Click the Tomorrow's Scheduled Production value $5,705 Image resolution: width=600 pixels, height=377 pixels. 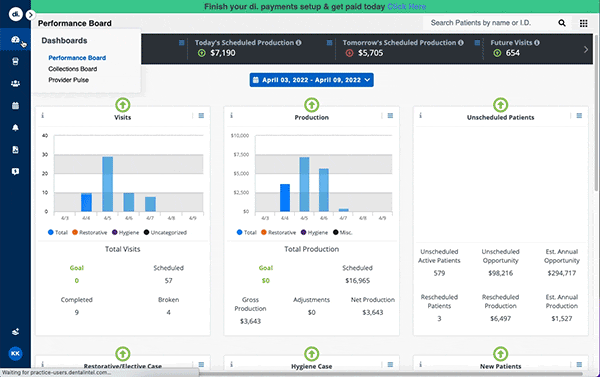(370, 53)
